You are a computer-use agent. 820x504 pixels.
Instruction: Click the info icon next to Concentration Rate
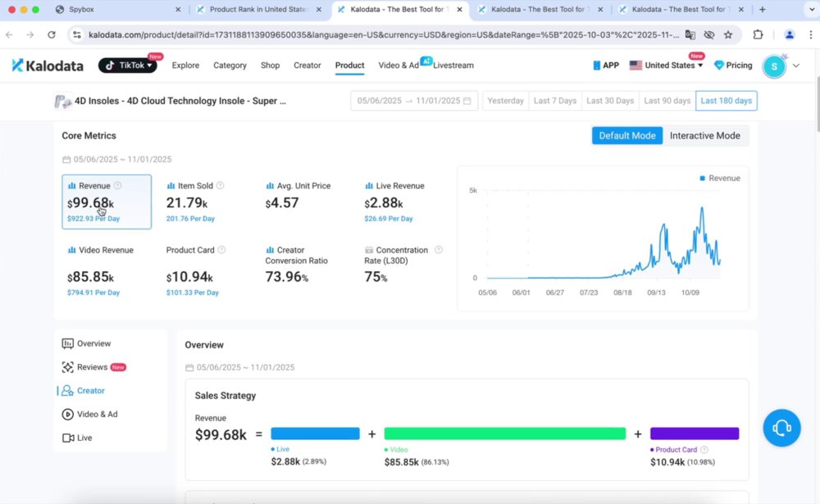pyautogui.click(x=439, y=250)
